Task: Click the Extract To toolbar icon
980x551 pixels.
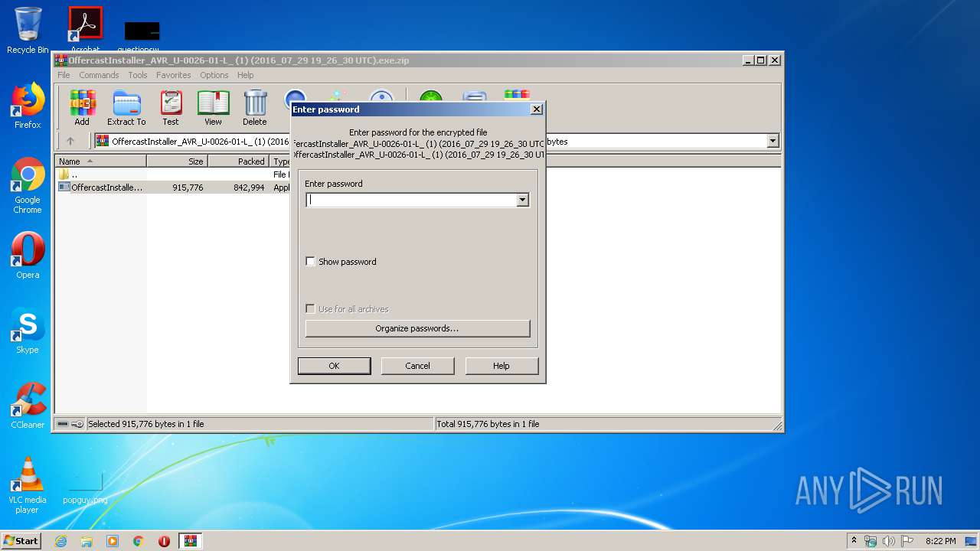Action: coord(126,108)
